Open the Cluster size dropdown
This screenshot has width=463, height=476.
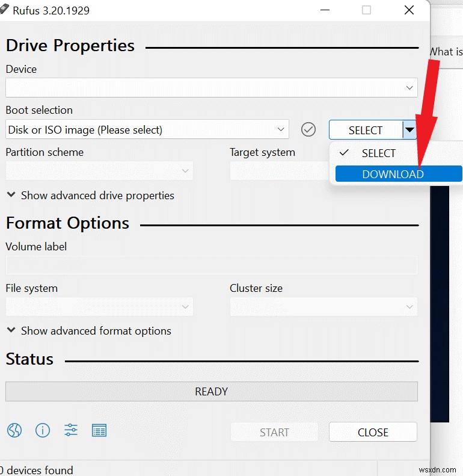pyautogui.click(x=323, y=307)
